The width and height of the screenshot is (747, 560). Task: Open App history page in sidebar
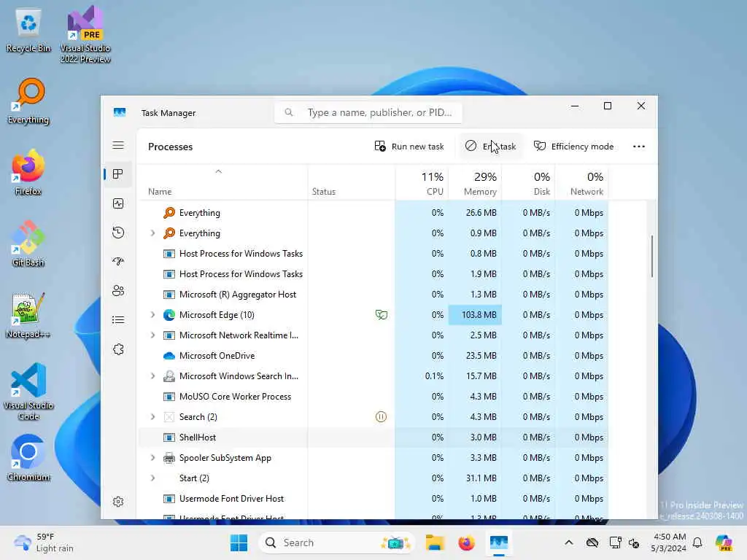coord(118,233)
